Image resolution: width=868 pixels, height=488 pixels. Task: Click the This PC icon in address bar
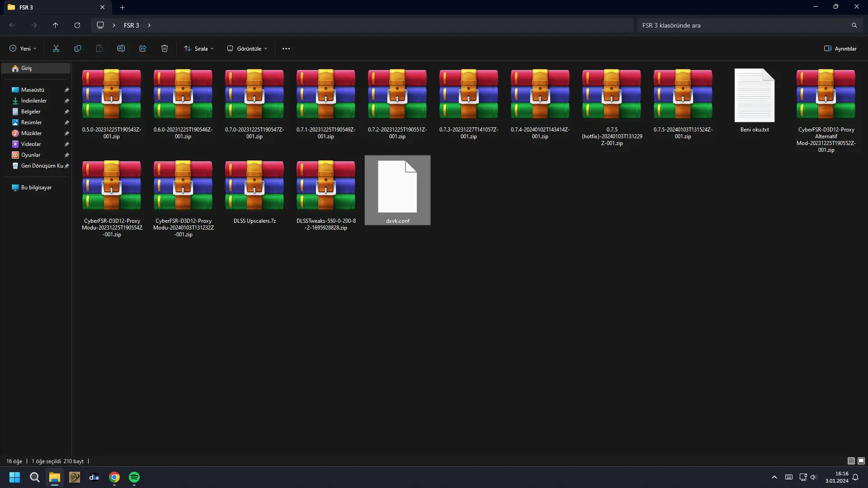point(100,25)
